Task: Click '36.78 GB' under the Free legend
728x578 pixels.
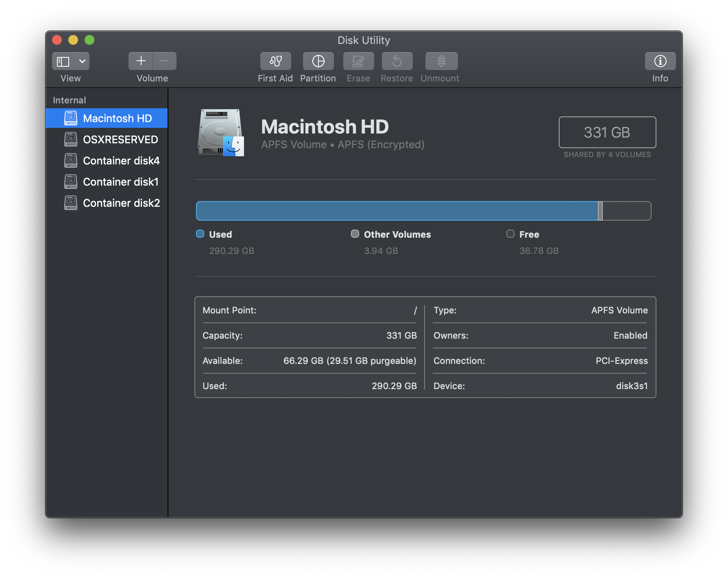Action: click(539, 251)
